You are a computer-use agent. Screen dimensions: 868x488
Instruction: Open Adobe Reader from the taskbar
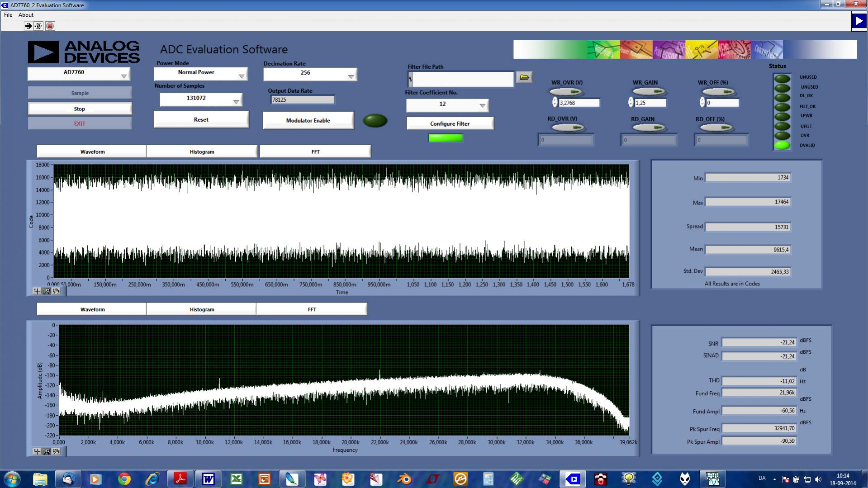pyautogui.click(x=180, y=479)
